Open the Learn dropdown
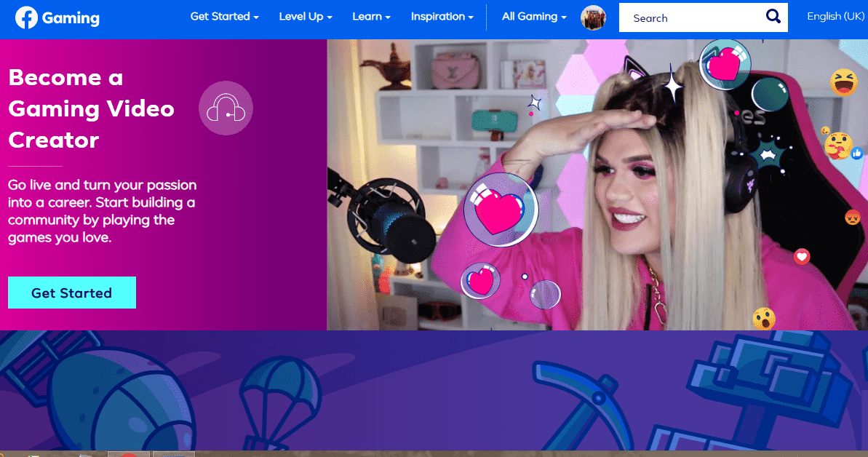The height and width of the screenshot is (457, 868). coord(371,17)
